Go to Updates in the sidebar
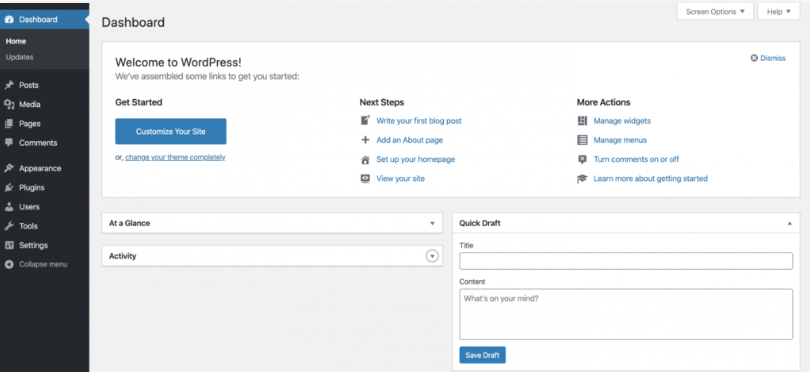 tap(20, 57)
